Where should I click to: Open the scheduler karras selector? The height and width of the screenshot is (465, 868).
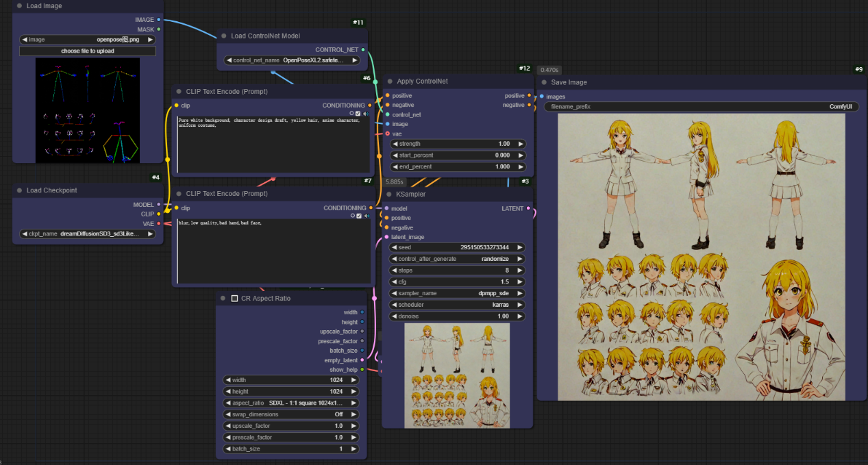pyautogui.click(x=457, y=305)
